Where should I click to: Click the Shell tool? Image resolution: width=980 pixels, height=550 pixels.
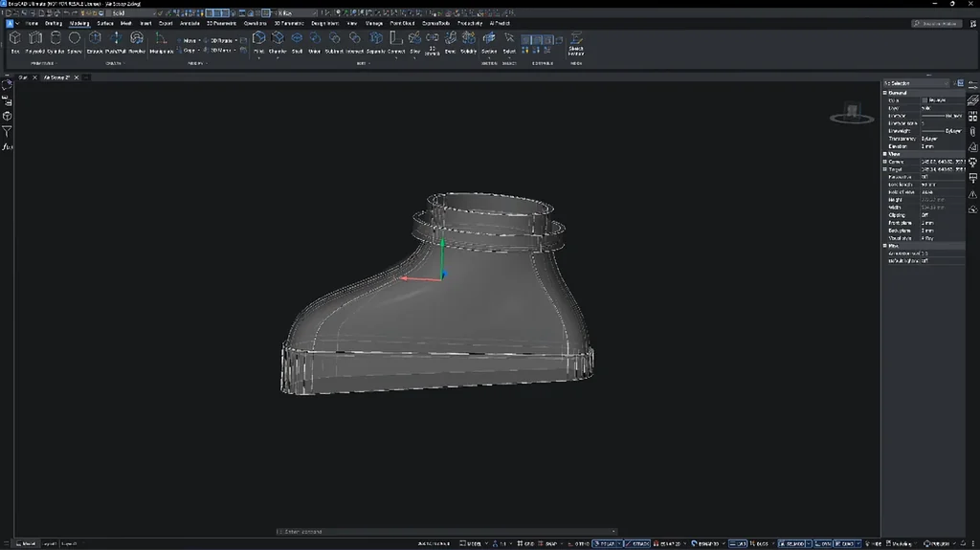297,42
